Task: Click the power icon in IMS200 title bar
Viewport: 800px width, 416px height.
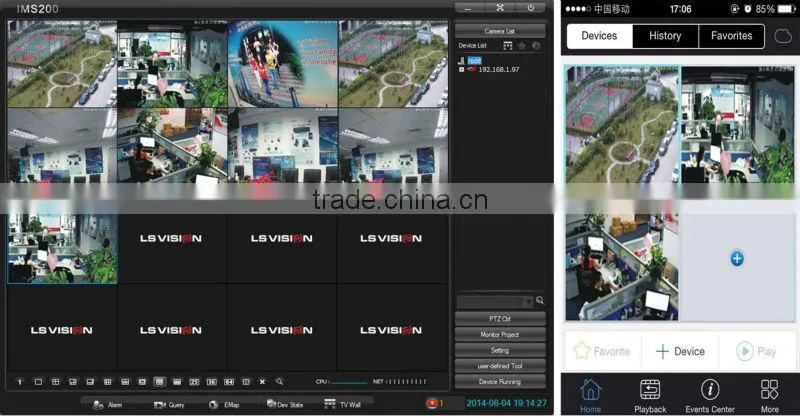Action: point(531,8)
